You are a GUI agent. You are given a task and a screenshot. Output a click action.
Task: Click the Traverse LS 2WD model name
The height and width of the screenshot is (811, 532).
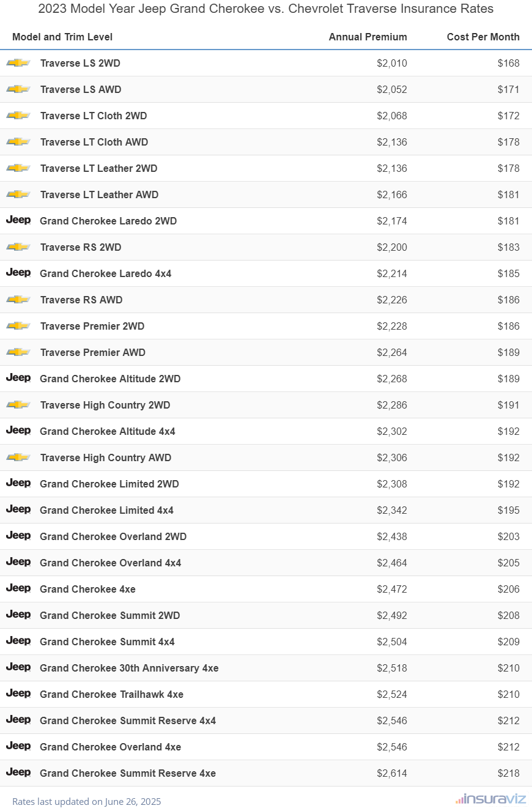(81, 63)
